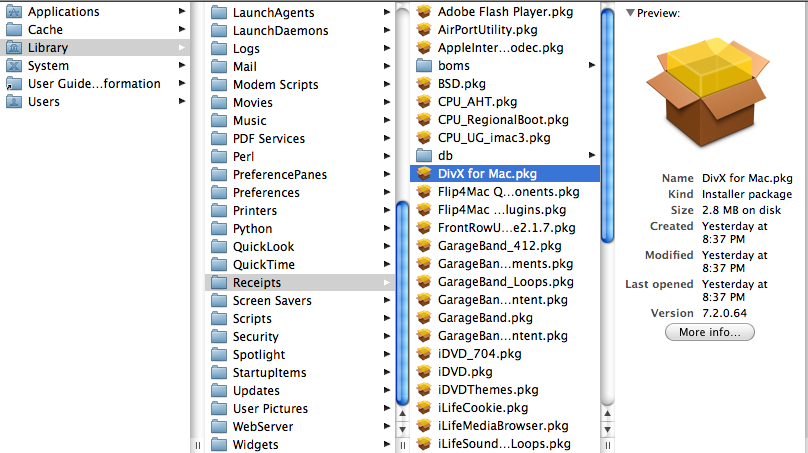Select GarageBand.pkg file

[505, 317]
